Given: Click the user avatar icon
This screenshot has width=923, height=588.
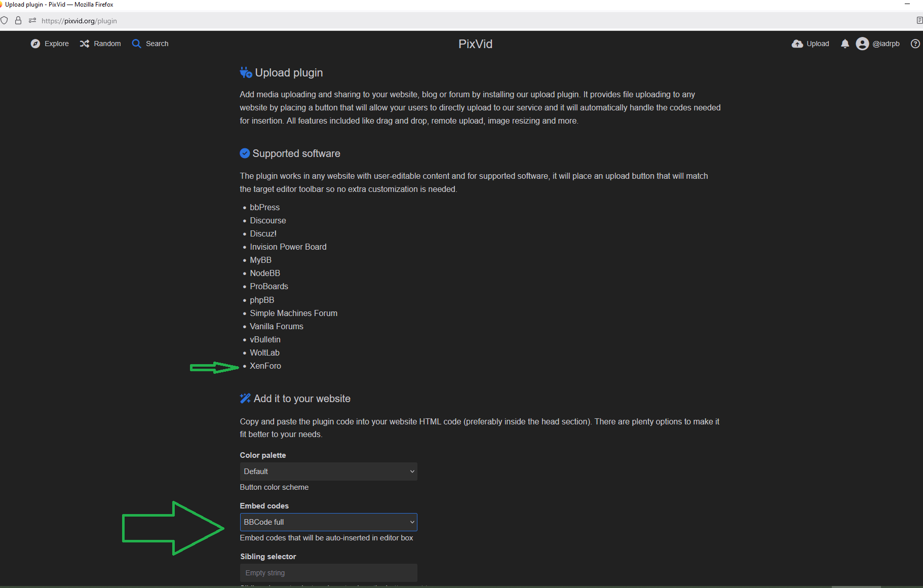Looking at the screenshot, I should click(x=862, y=44).
